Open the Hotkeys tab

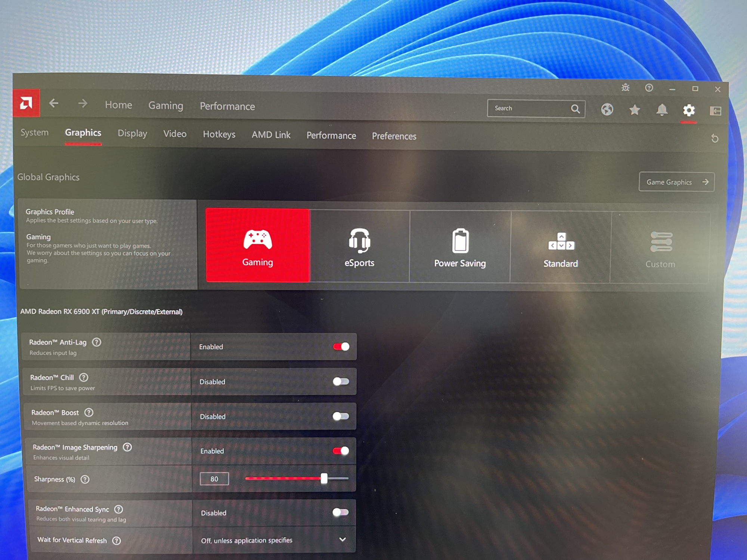click(x=219, y=134)
